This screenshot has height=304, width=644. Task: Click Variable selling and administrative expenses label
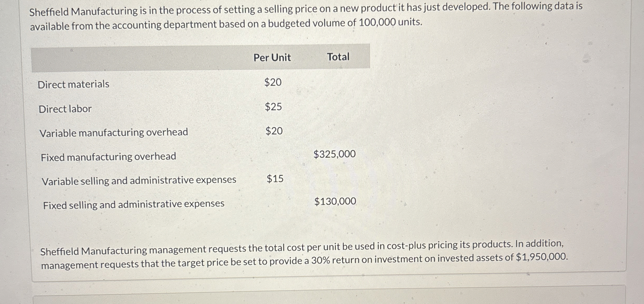click(x=139, y=181)
